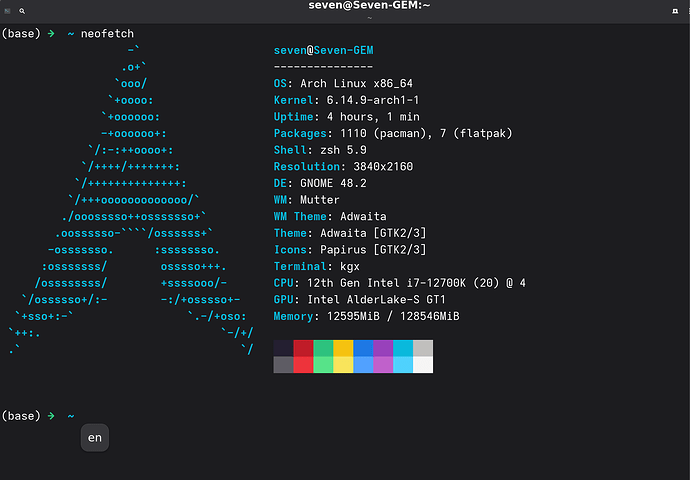This screenshot has width=690, height=480.
Task: Click the search magnifier icon in header
Action: 22,11
